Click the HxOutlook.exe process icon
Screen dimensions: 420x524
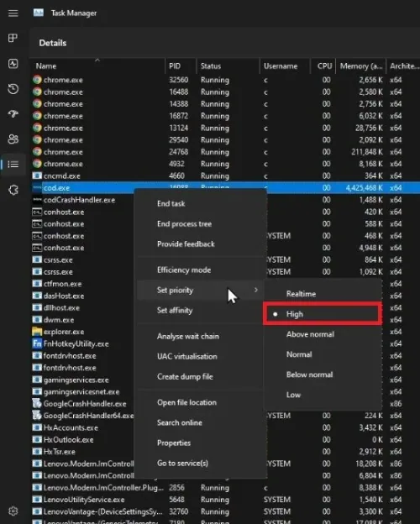pos(37,439)
